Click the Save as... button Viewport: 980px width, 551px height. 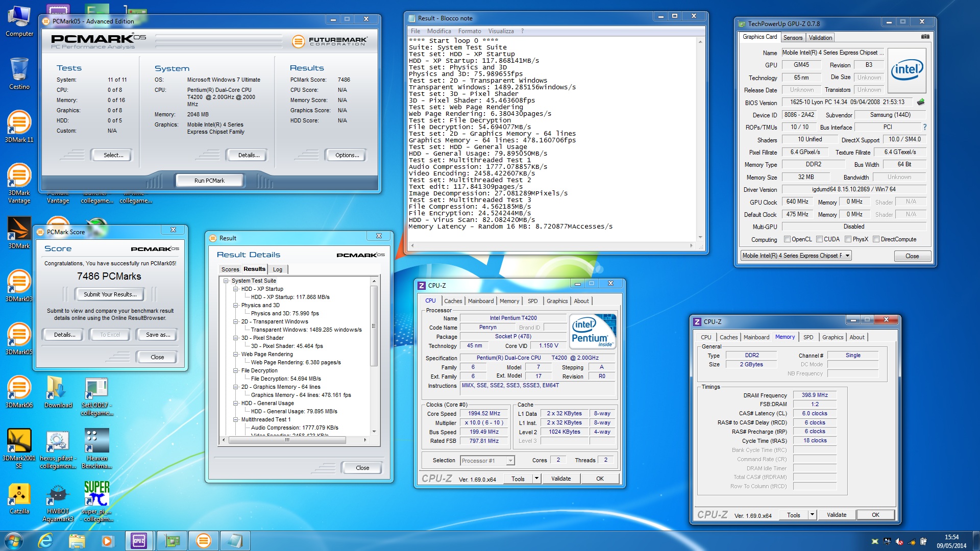tap(158, 335)
